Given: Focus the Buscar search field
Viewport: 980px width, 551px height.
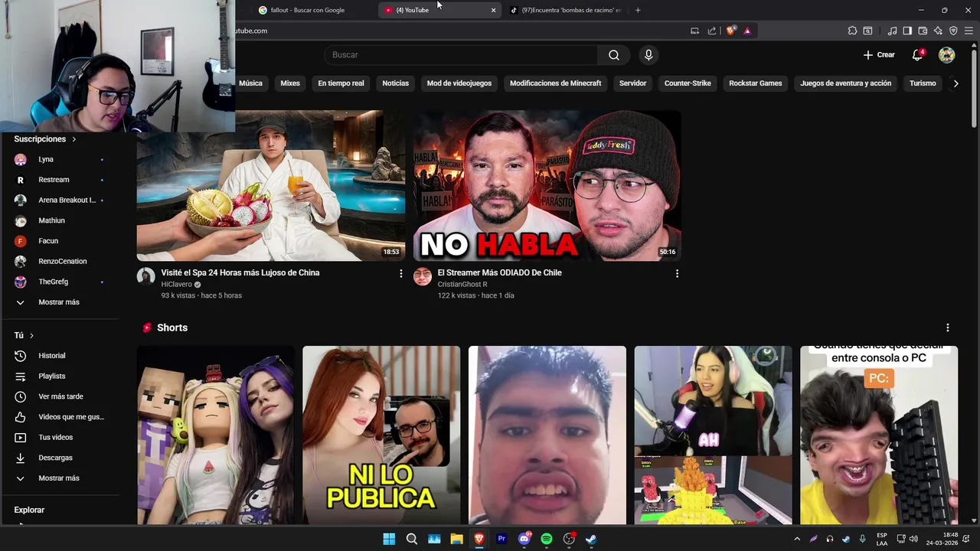Looking at the screenshot, I should [x=461, y=55].
